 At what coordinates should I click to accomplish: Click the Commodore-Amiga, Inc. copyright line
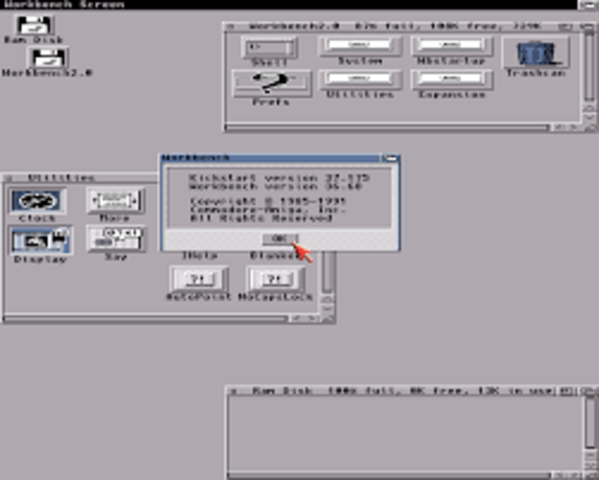click(268, 209)
